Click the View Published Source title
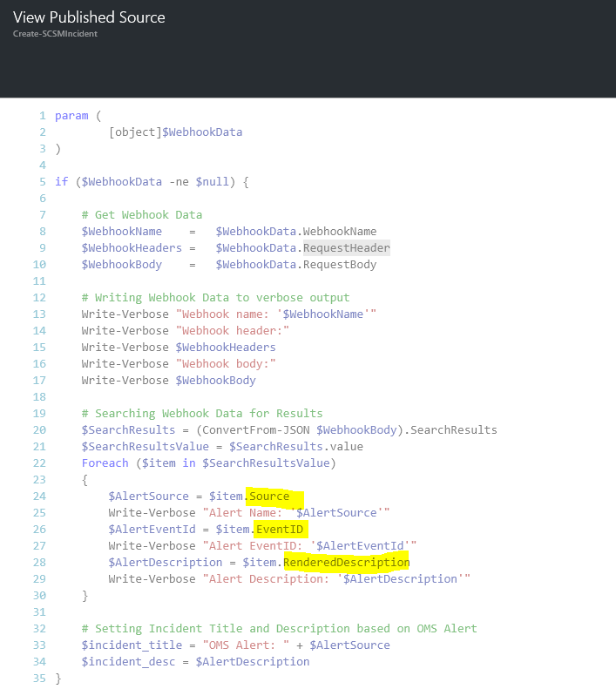Image resolution: width=616 pixels, height=689 pixels. tap(89, 17)
